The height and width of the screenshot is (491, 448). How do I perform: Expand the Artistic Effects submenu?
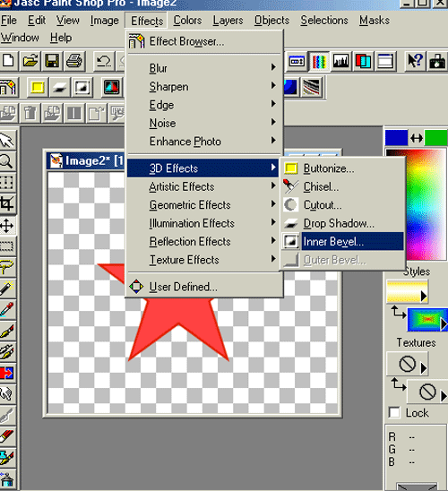203,186
